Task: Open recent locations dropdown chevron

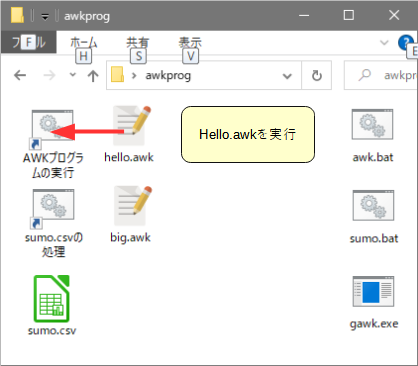Action: pos(73,75)
